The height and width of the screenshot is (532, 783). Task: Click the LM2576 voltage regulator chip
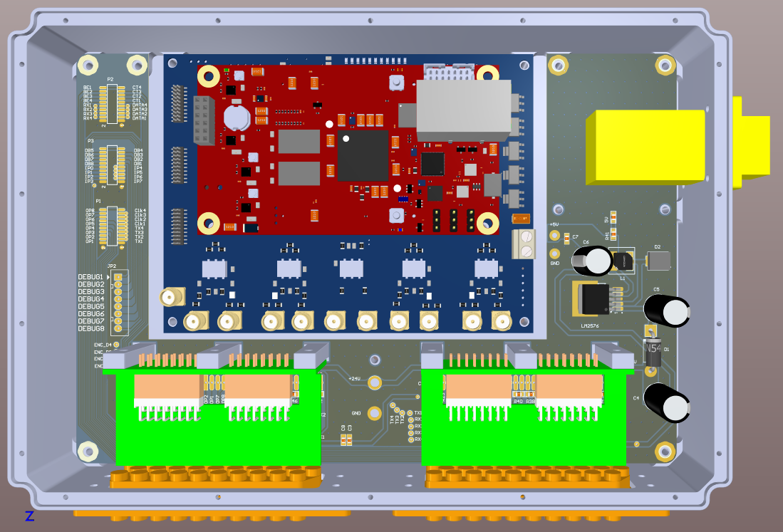click(x=591, y=298)
